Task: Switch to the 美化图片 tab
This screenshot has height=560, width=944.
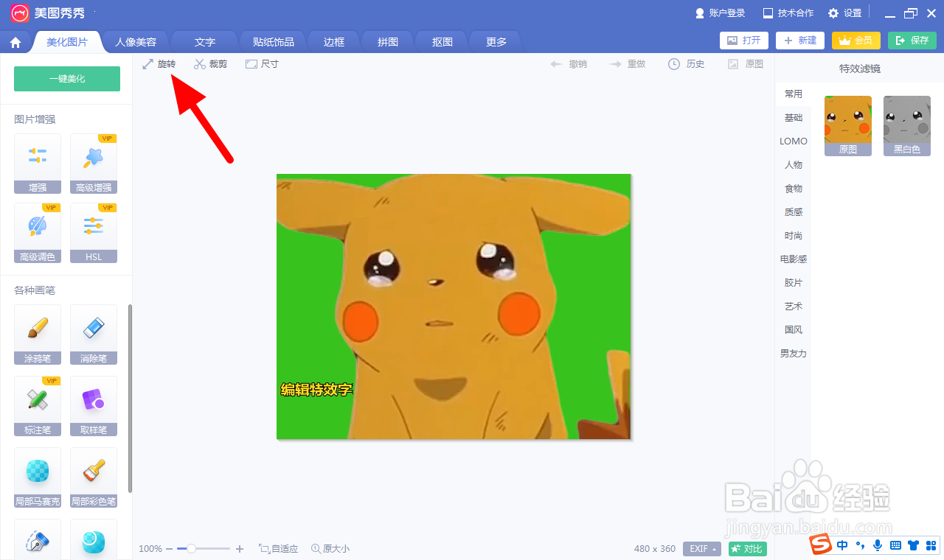Action: pos(67,42)
